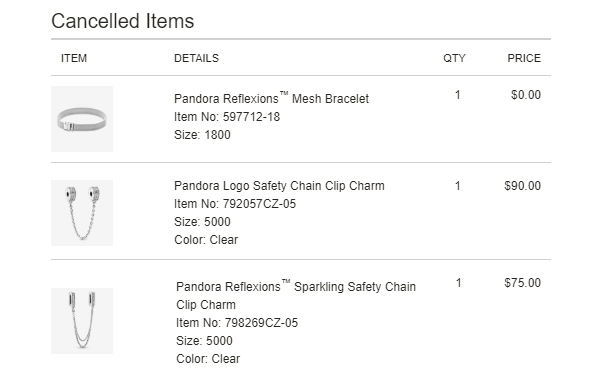This screenshot has width=597, height=371.
Task: Click the $90.00 price
Action: pyautogui.click(x=522, y=186)
